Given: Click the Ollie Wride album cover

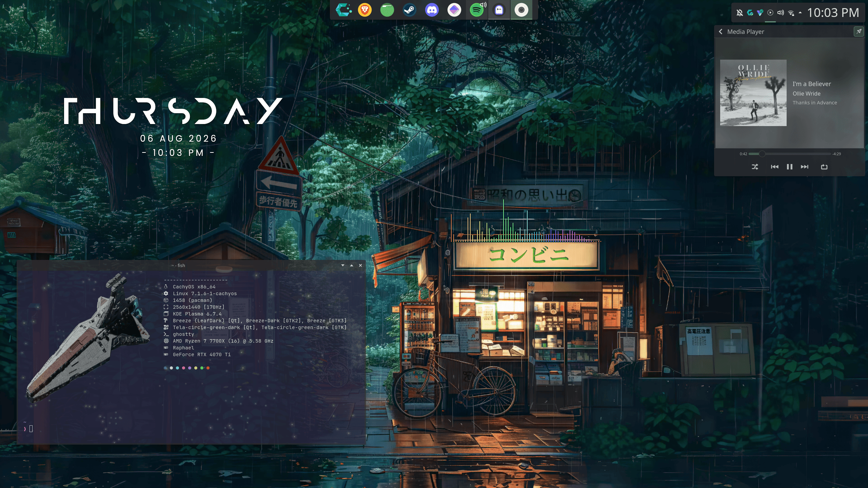Looking at the screenshot, I should [x=753, y=93].
